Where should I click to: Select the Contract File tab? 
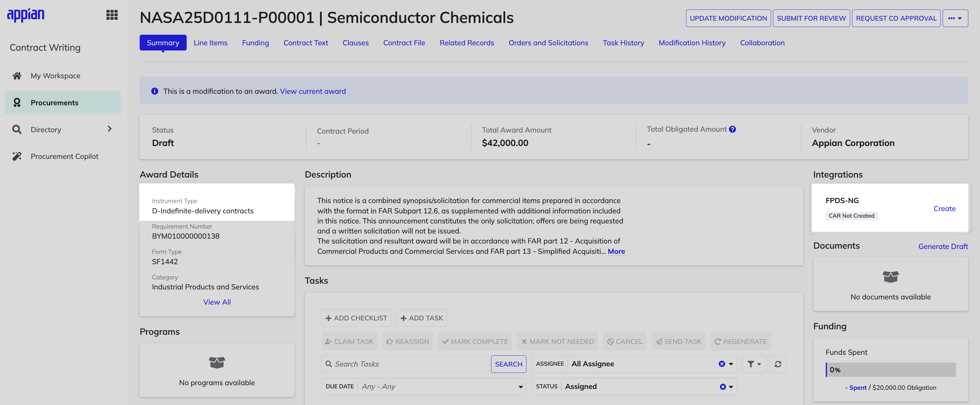point(404,43)
